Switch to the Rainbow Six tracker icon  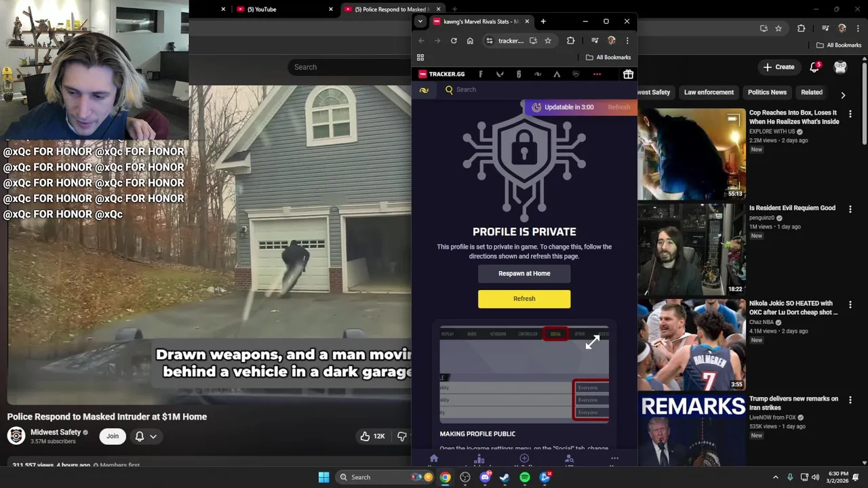point(519,74)
